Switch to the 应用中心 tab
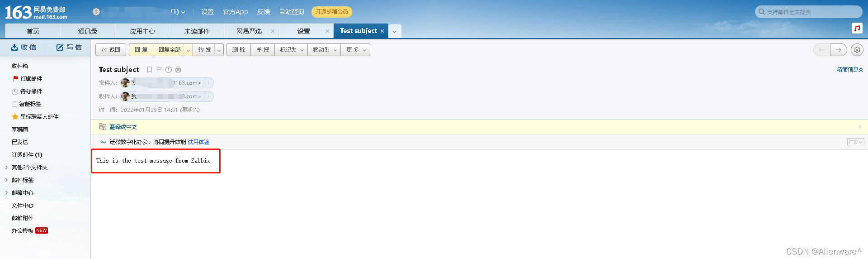This screenshot has width=868, height=259. (x=142, y=31)
